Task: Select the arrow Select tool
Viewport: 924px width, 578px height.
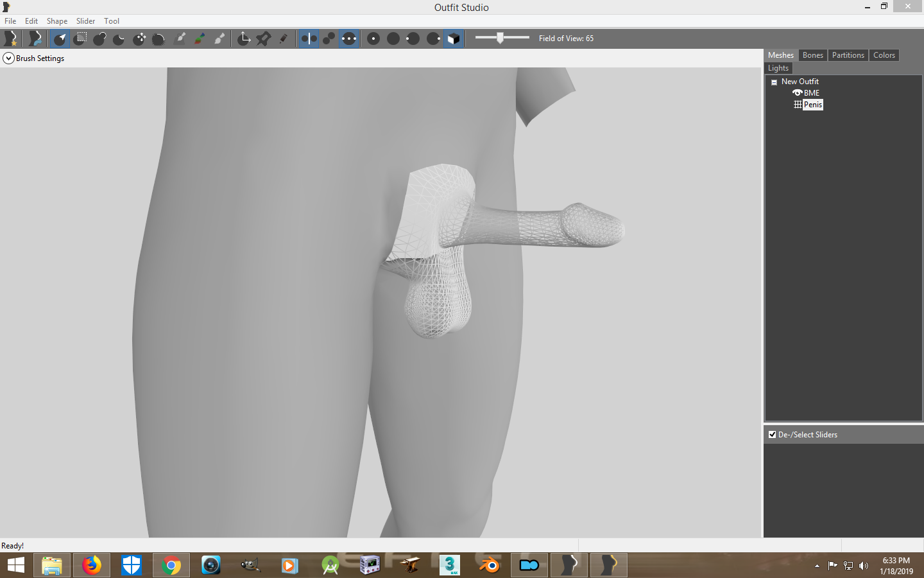Action: tap(60, 39)
